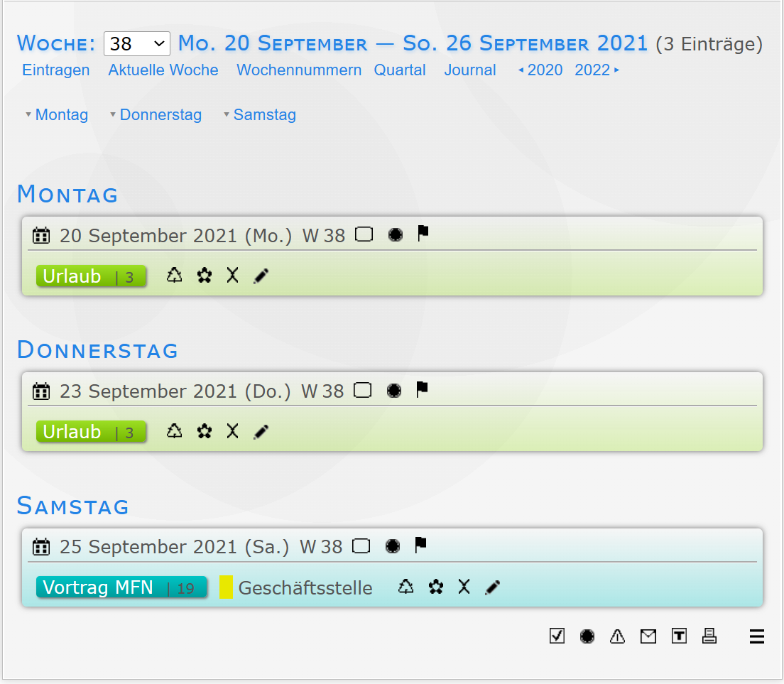The image size is (784, 684).
Task: Click the black dot icon in bottom toolbar
Action: (587, 636)
